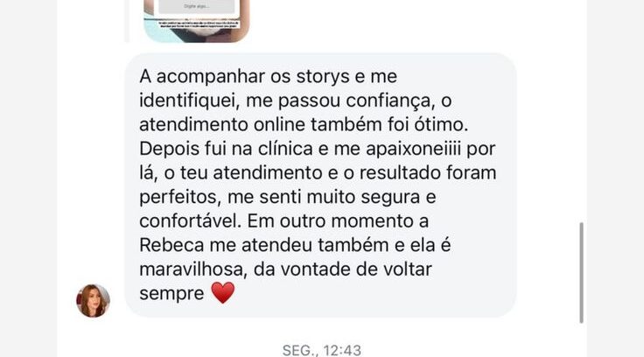Select the word 'Rebeca' in the message
Screen dimensions: 644x357
point(171,245)
